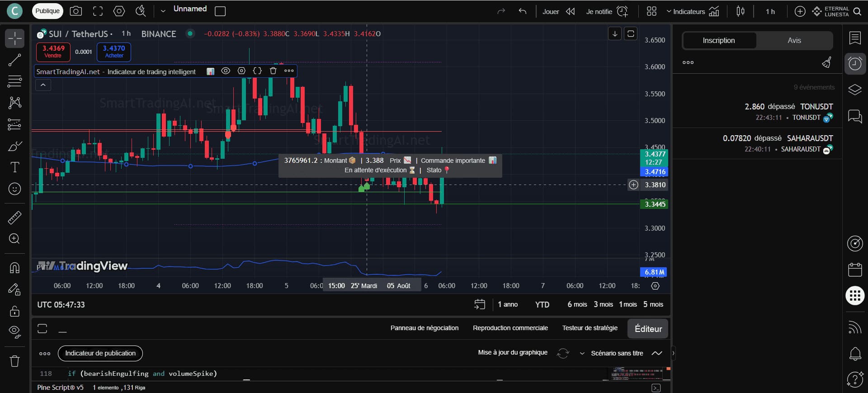Click the plus icon beside 3.3810 price
This screenshot has height=393, width=868.
[633, 185]
